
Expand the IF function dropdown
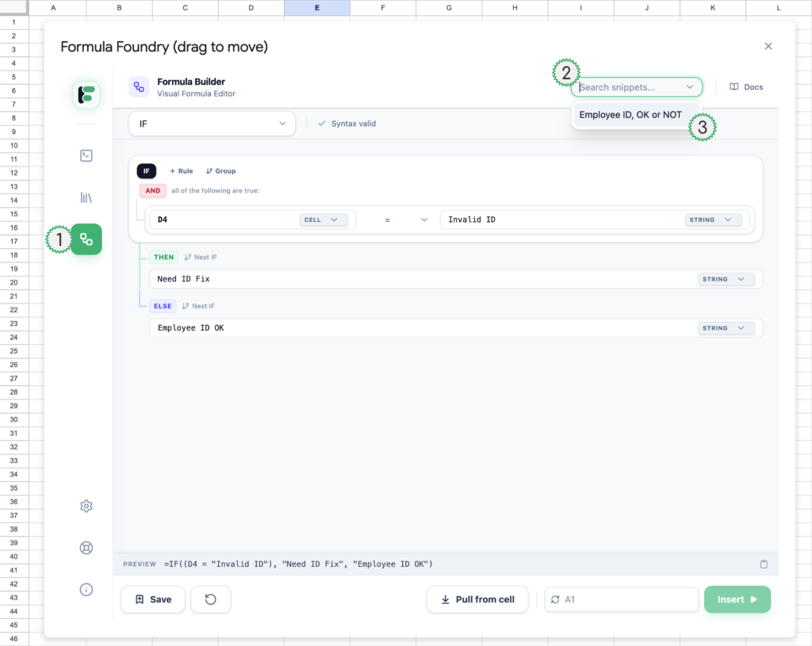click(212, 124)
